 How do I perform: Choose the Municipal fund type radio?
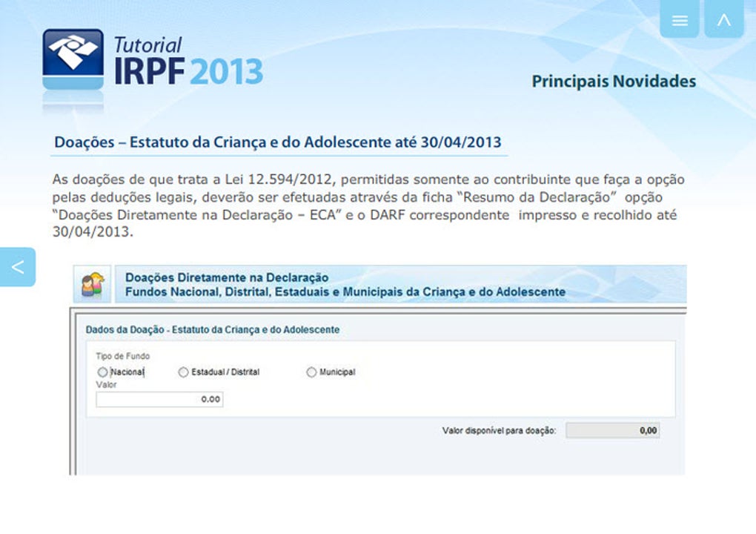click(311, 372)
